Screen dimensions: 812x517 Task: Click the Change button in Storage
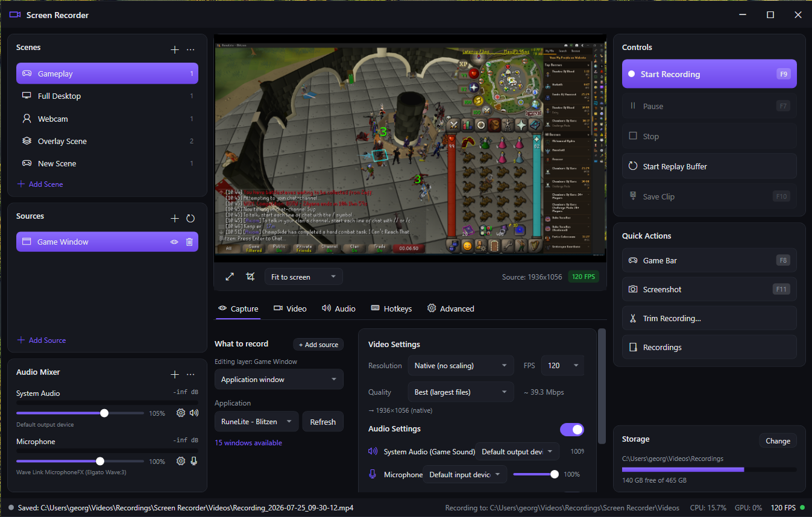(778, 440)
